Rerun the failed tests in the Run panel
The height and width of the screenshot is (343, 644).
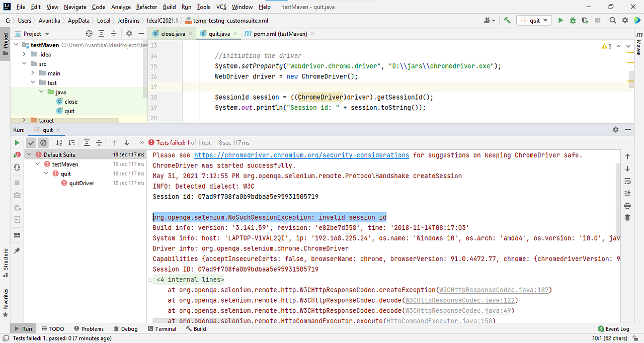click(x=17, y=154)
